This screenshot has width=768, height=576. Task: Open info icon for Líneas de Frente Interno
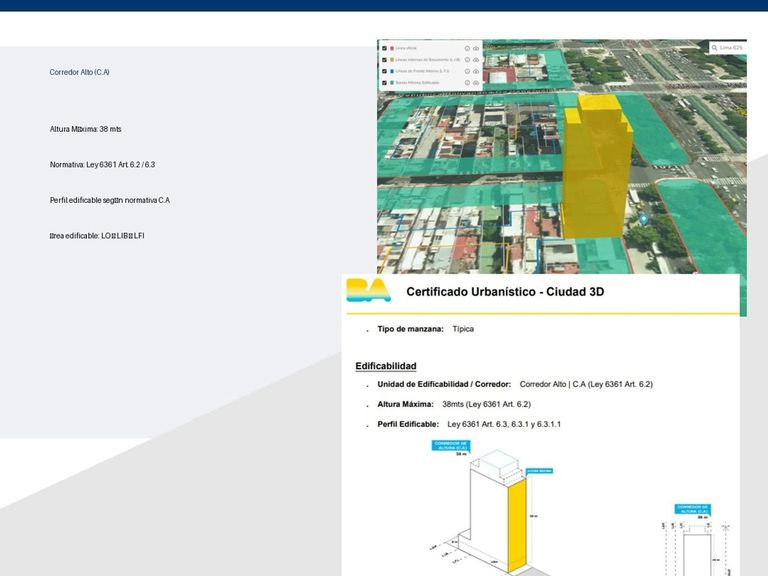click(x=467, y=71)
